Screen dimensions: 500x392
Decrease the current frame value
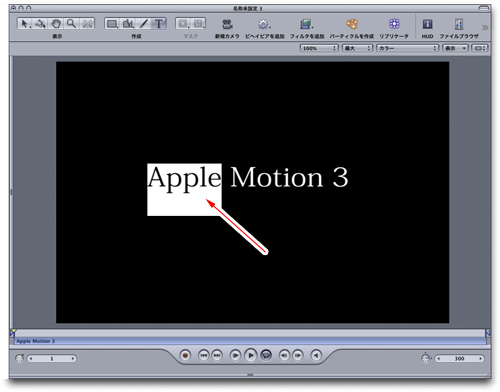pos(31,359)
